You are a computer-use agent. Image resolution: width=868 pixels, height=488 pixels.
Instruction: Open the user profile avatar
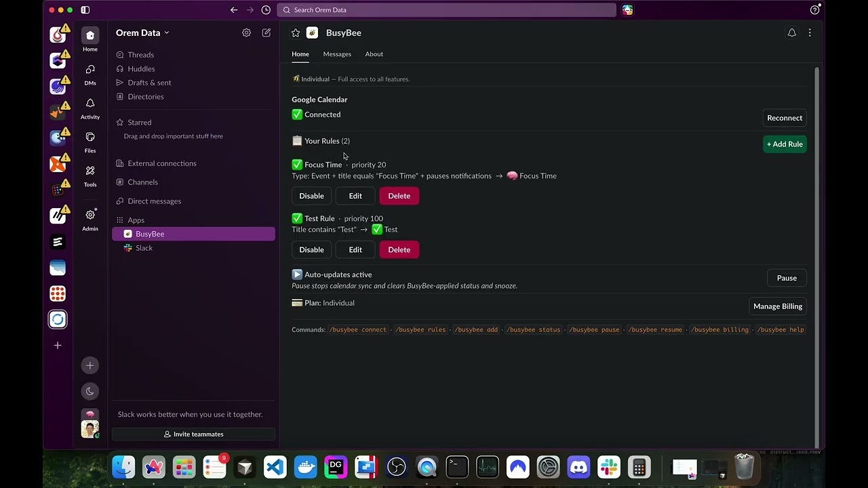coord(90,429)
